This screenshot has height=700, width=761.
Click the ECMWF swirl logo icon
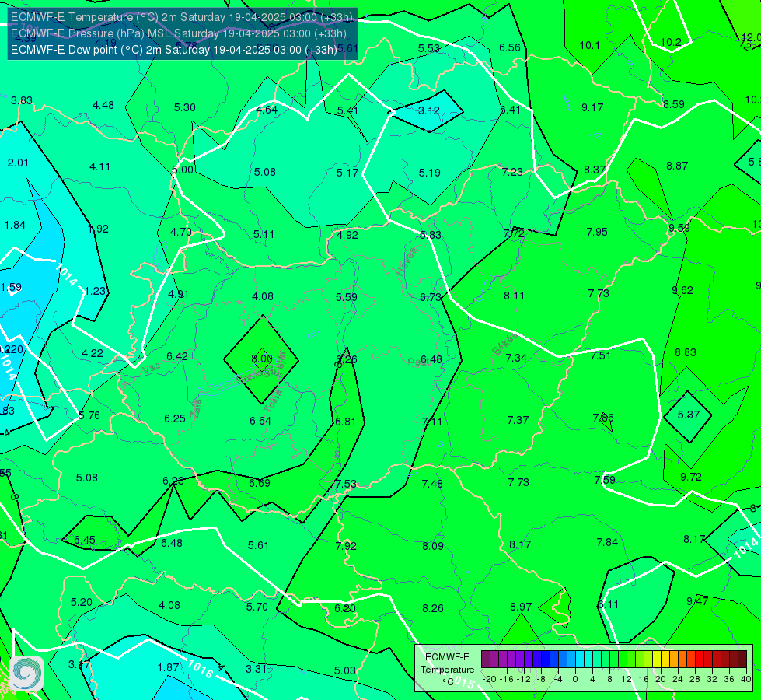coord(26,674)
